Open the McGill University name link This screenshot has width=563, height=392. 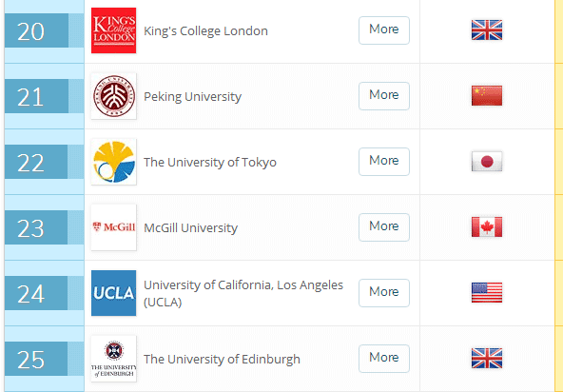[190, 227]
